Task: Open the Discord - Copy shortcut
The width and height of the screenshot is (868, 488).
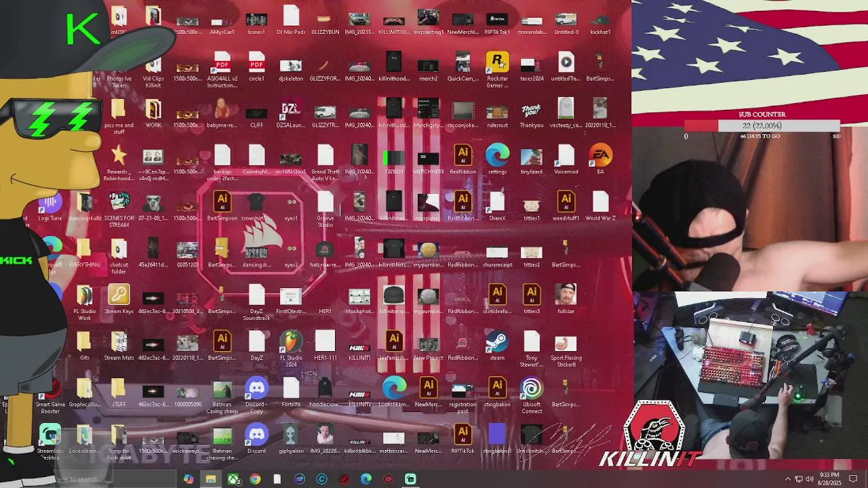Action: [x=256, y=388]
